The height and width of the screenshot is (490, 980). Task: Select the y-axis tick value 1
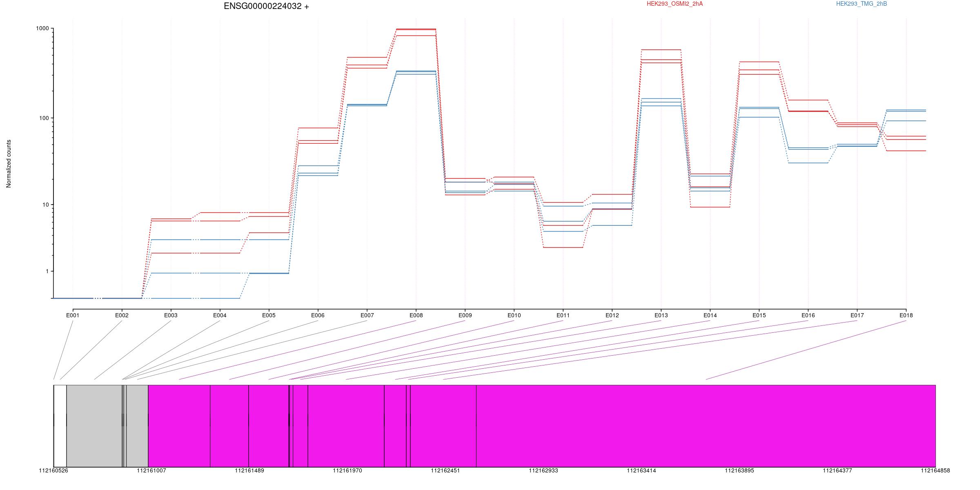[x=47, y=271]
